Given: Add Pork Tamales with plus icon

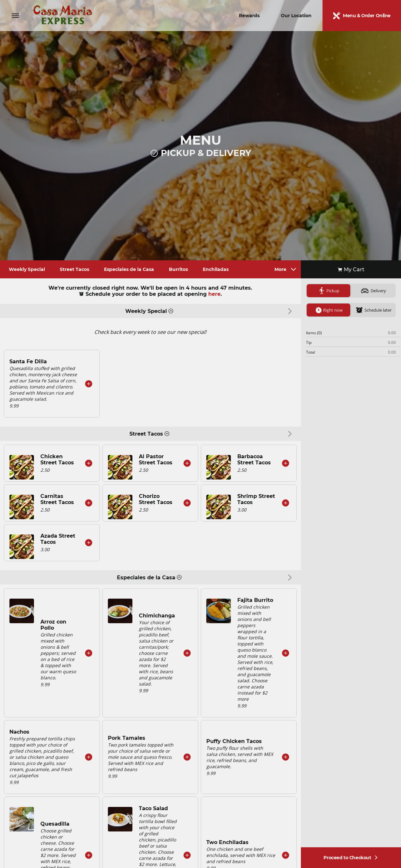Looking at the screenshot, I should click(187, 757).
